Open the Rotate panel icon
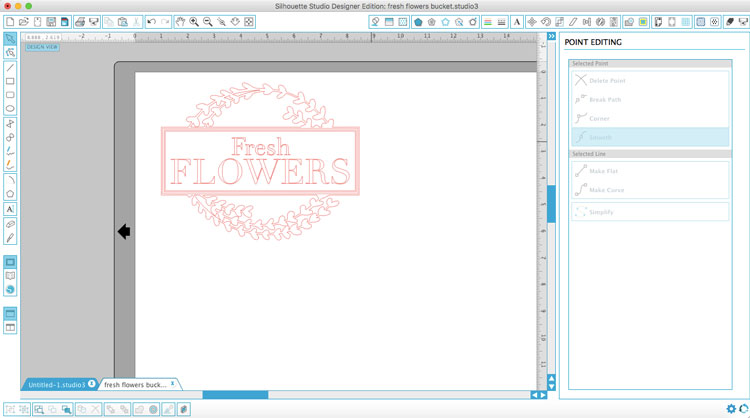750x418 pixels. tap(545, 22)
